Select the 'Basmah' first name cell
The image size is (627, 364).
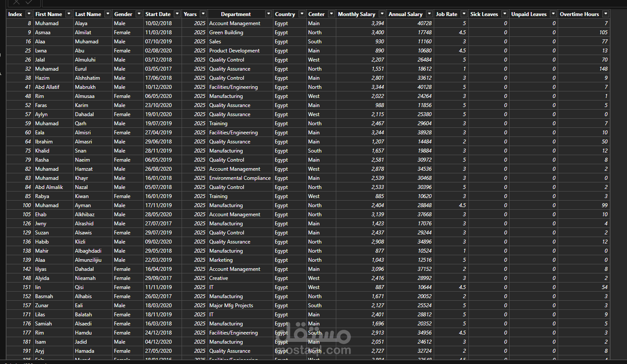click(53, 296)
